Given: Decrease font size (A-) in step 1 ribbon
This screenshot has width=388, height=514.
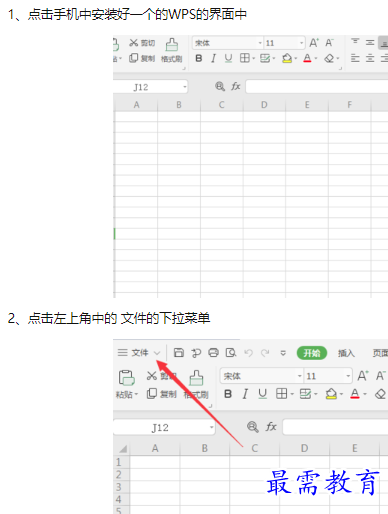Looking at the screenshot, I should pyautogui.click(x=329, y=43).
